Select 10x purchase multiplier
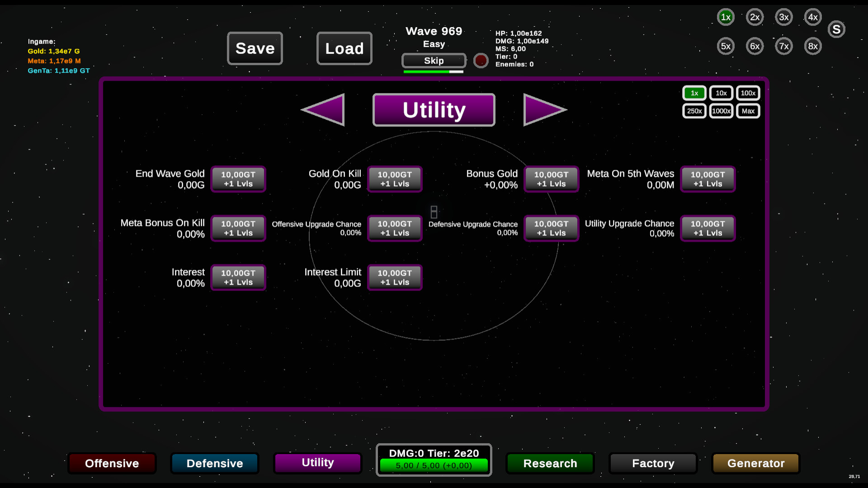Screen dimensions: 868x488 [x=721, y=93]
